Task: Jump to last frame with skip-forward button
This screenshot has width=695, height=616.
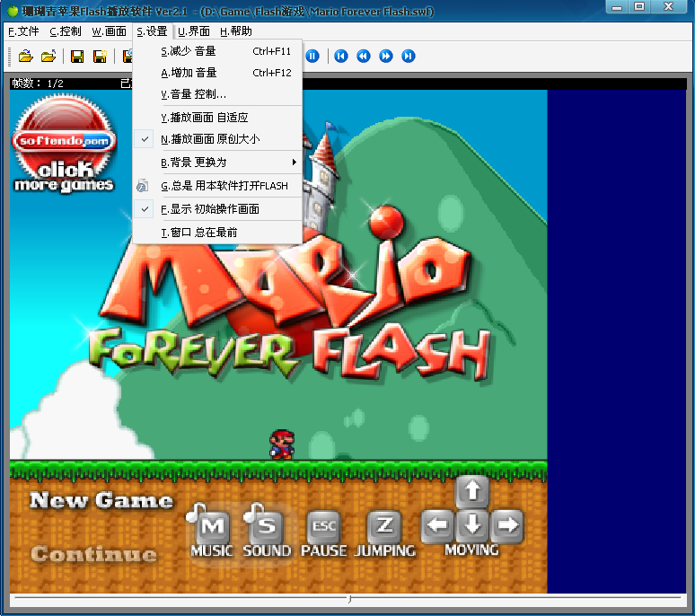Action: pyautogui.click(x=409, y=57)
